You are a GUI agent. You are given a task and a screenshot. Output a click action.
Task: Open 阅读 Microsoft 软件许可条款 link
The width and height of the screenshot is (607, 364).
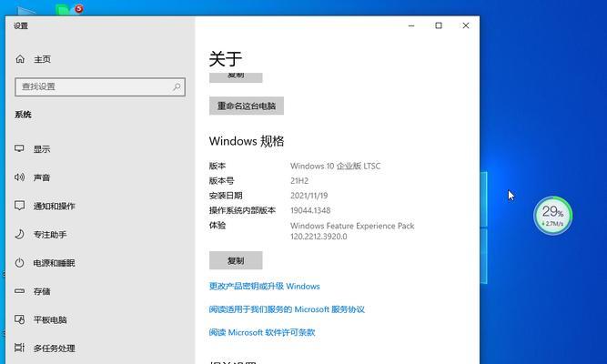262,332
